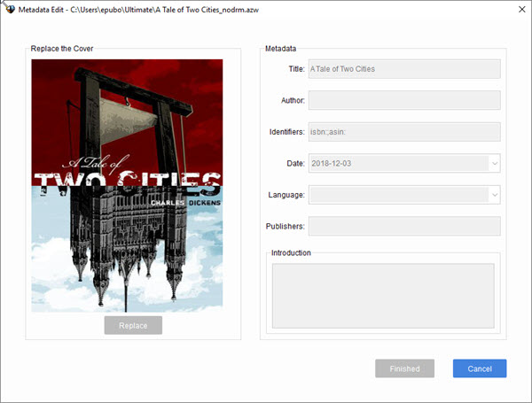Close the Metadata Edit window
Screen dimensions: 532x403
[x=522, y=10]
